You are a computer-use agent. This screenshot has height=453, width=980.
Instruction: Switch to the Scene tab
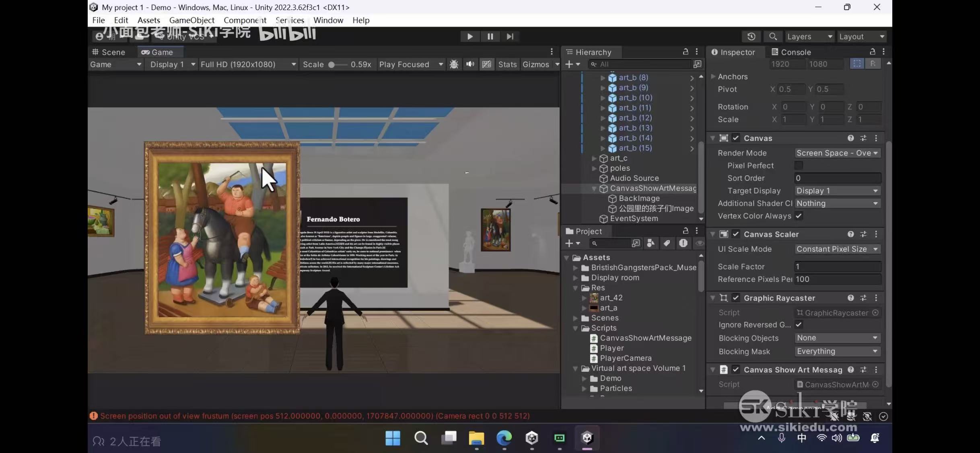(109, 52)
